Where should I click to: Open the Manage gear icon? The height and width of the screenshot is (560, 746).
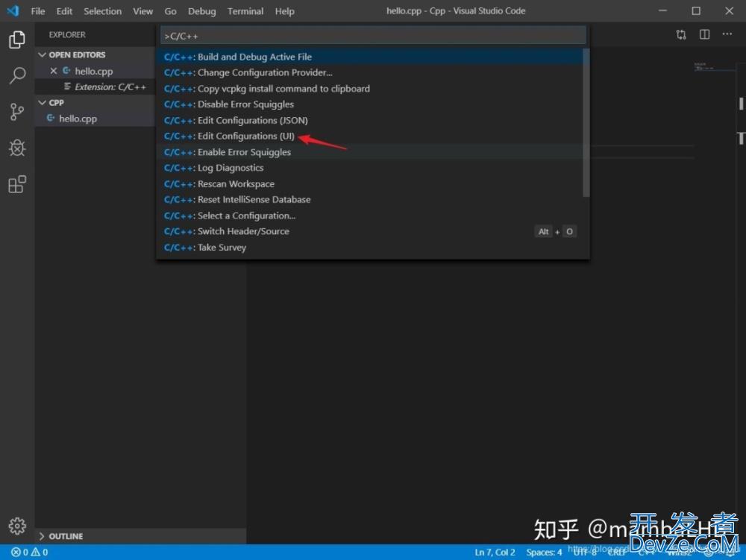[x=17, y=526]
